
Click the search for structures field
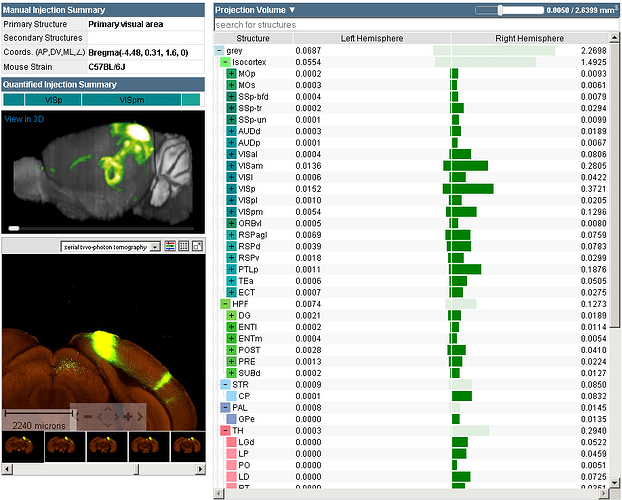(x=415, y=25)
